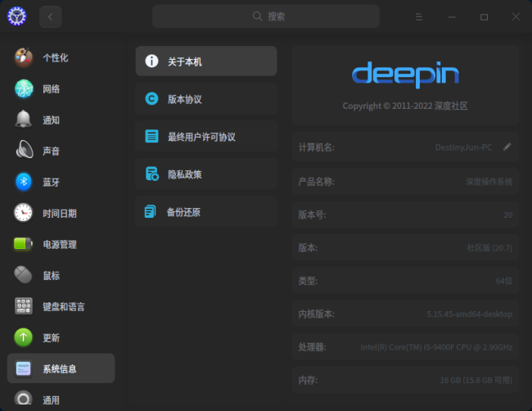Select the 声音 speaker icon
This screenshot has width=532, height=411.
(x=25, y=150)
